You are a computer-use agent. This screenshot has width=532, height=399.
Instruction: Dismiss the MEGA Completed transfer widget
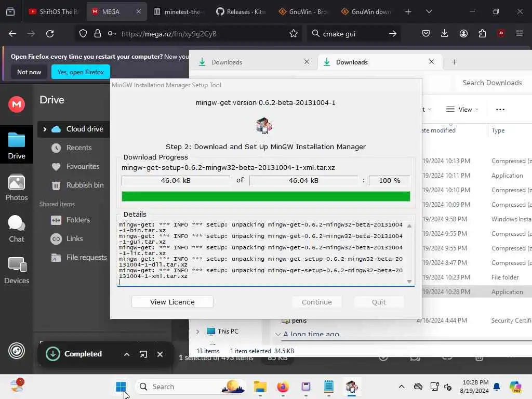pyautogui.click(x=160, y=354)
